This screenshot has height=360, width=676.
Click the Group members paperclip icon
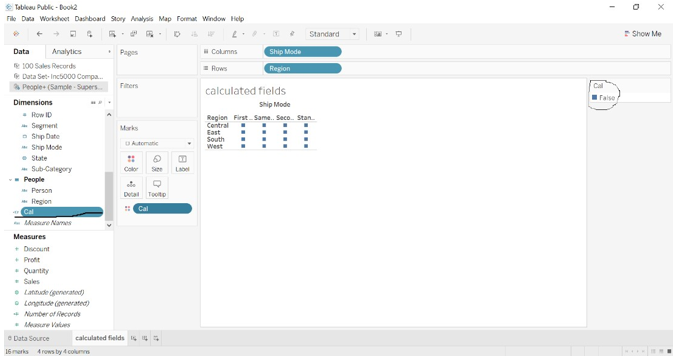point(255,34)
